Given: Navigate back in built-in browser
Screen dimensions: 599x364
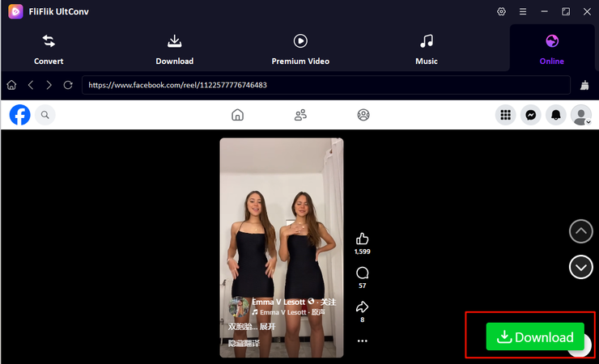Looking at the screenshot, I should (x=31, y=85).
